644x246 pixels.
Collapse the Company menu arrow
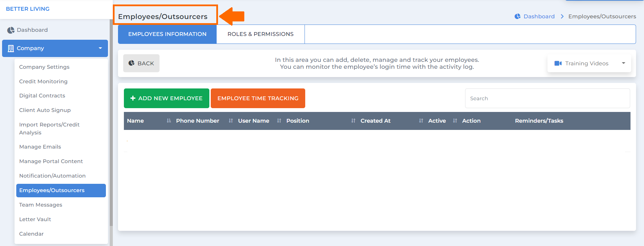[100, 48]
